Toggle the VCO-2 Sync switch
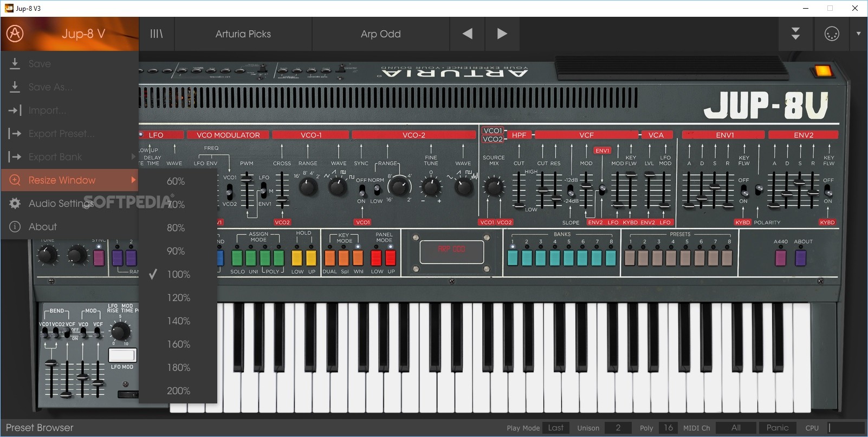Image resolution: width=868 pixels, height=437 pixels. pos(361,190)
